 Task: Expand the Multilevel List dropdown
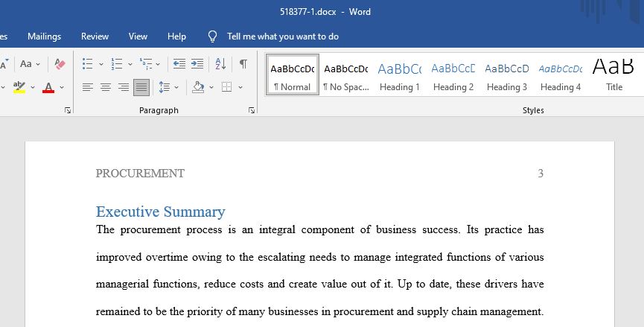point(158,64)
